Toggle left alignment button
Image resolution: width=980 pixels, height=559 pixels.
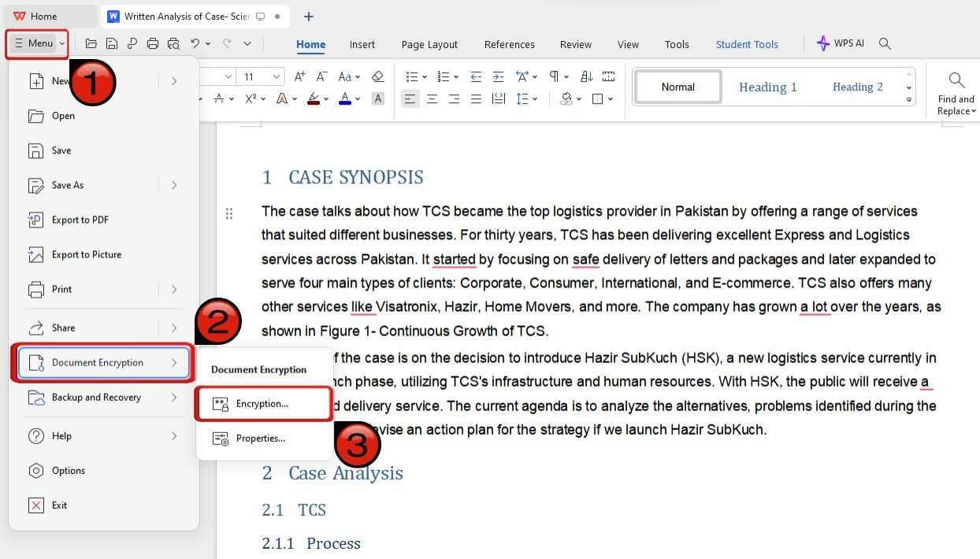pyautogui.click(x=410, y=99)
